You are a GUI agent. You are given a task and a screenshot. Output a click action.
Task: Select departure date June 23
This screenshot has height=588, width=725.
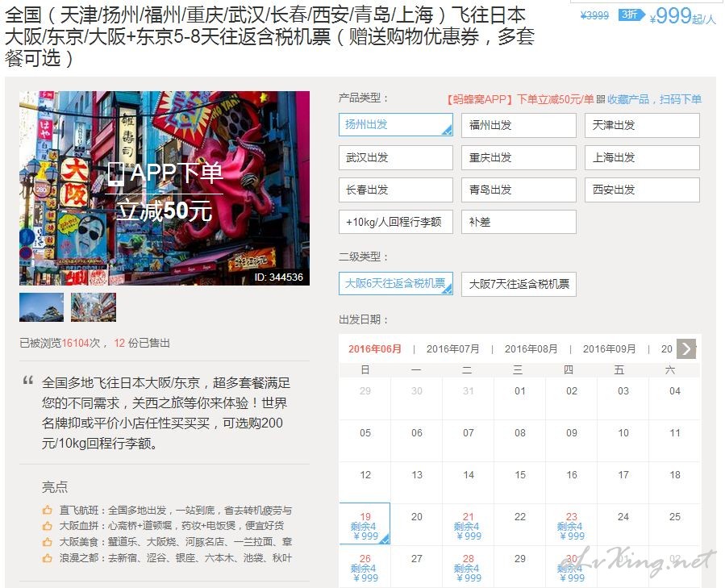tap(572, 526)
